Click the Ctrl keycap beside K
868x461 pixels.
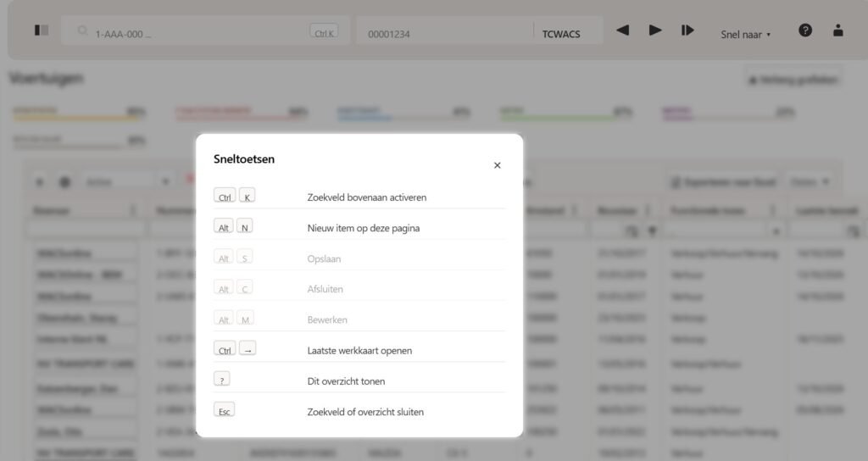[225, 196]
